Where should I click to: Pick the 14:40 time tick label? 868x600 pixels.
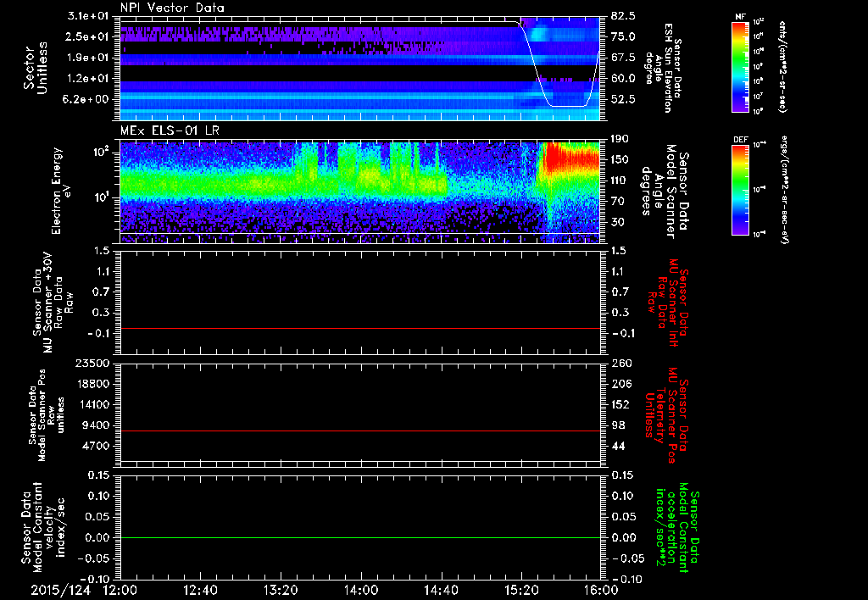click(440, 589)
